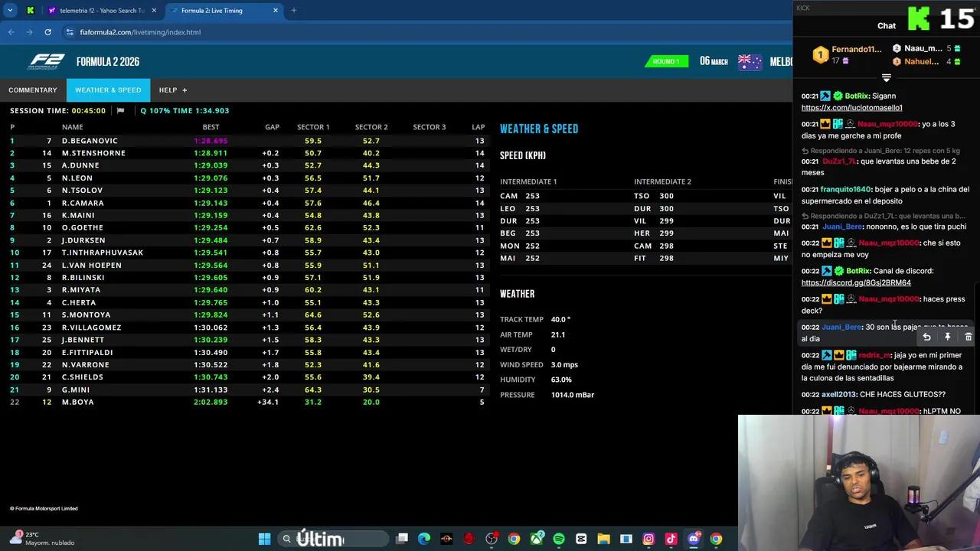Screen dimensions: 980x551
Task: Switch to telemetria f2 Yahoo Search tab
Action: click(100, 11)
